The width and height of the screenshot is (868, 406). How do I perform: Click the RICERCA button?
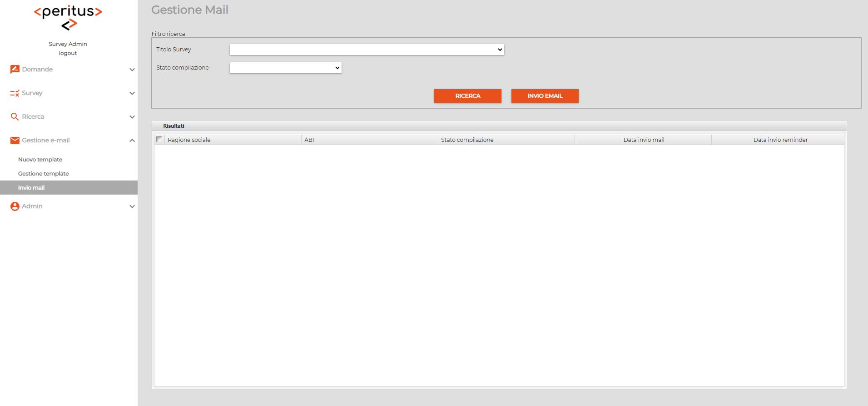pos(468,96)
